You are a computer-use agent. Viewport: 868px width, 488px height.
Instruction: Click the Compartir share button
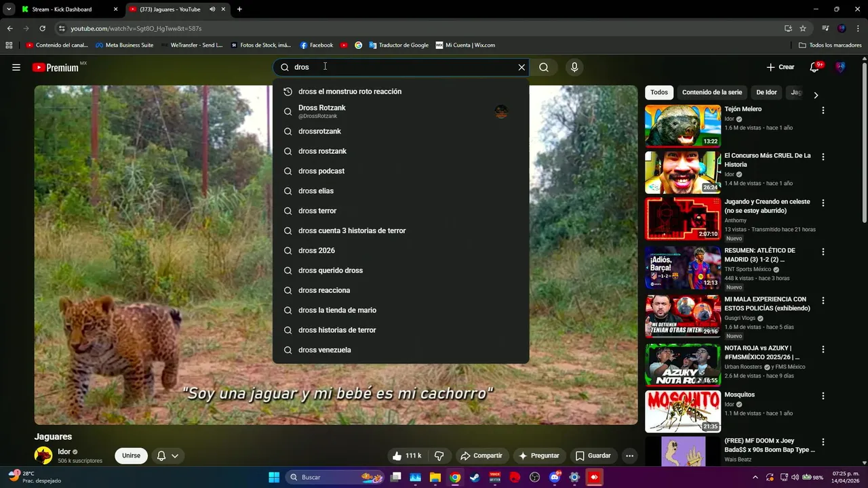tap(481, 456)
